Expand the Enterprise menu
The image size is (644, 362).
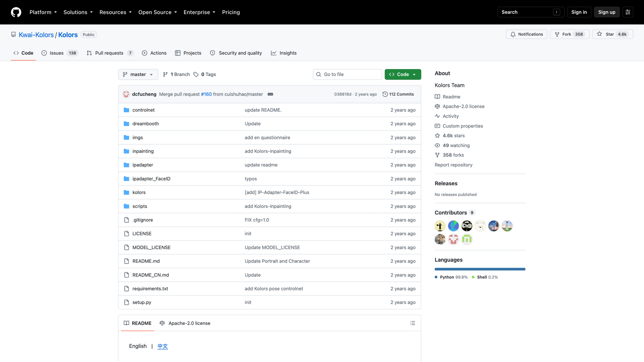click(199, 12)
